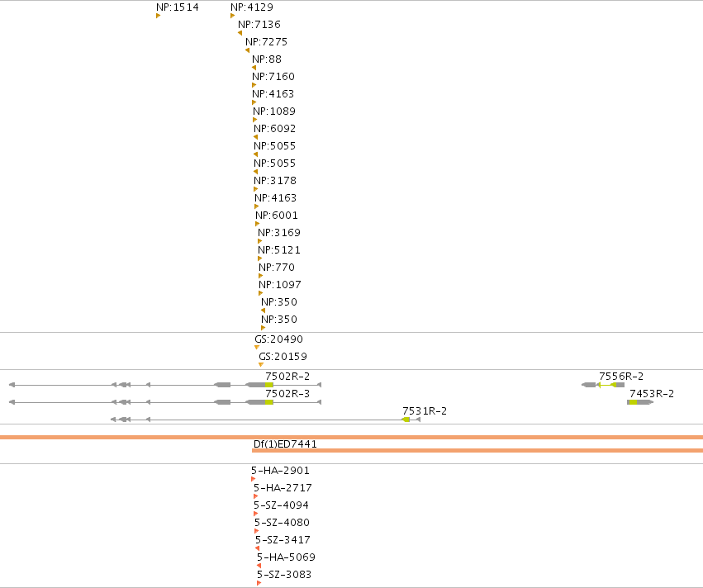
Task: Select the arrow marker below NP:7275
Action: pyautogui.click(x=247, y=50)
